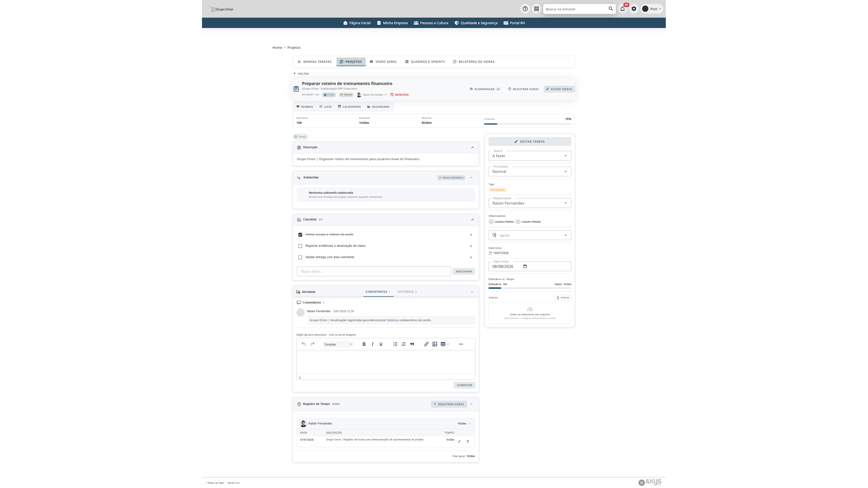Collapse the Checklist section
The image size is (868, 488).
click(472, 219)
